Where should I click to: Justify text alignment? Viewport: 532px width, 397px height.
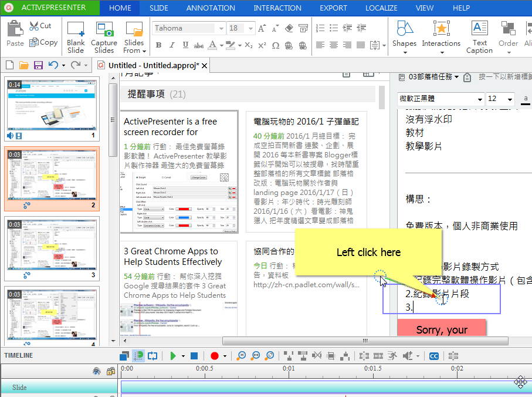click(x=361, y=45)
